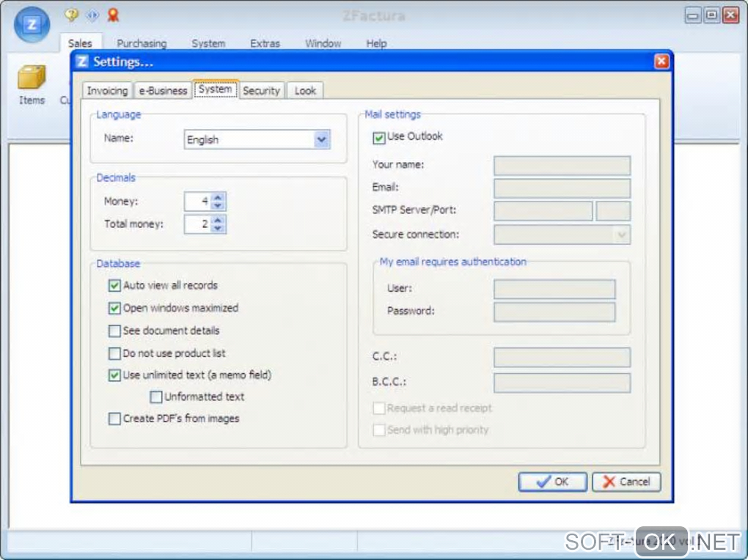Open the Extras ribbon tab
The height and width of the screenshot is (560, 748).
click(x=265, y=43)
